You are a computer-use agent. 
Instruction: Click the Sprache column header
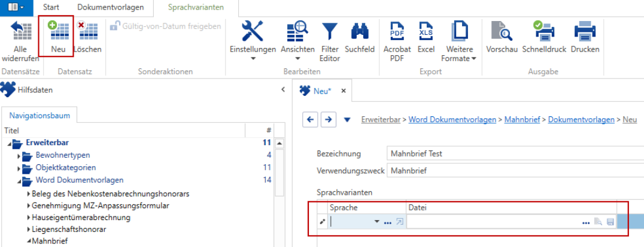(367, 208)
